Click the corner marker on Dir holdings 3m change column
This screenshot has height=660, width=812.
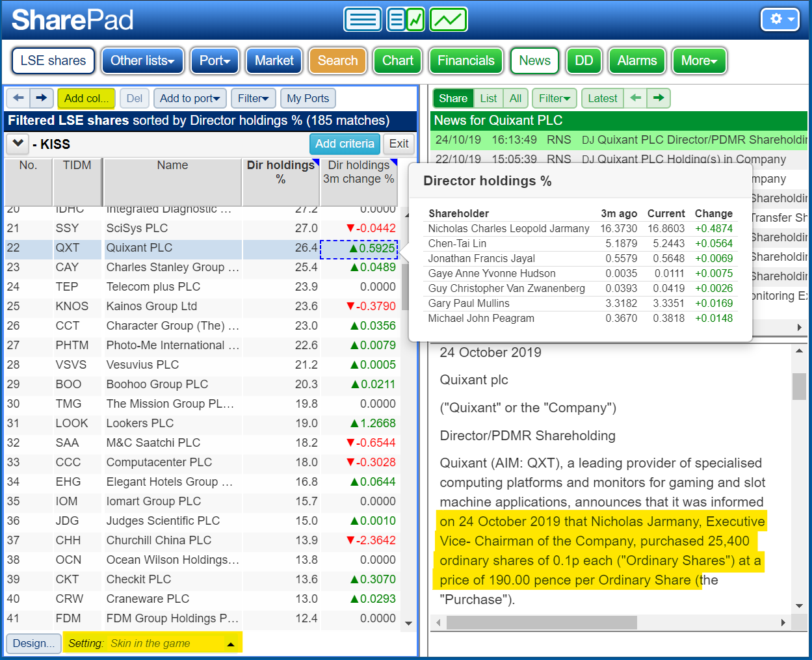393,162
